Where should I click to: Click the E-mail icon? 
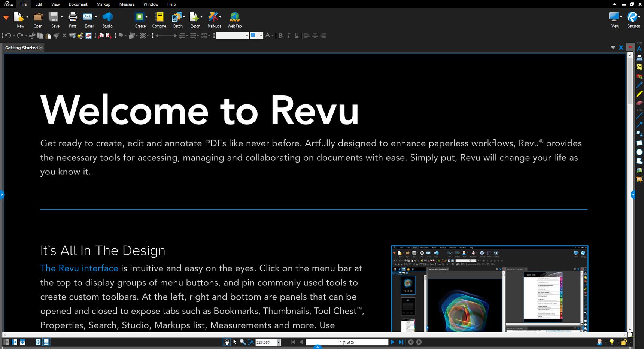coord(88,17)
